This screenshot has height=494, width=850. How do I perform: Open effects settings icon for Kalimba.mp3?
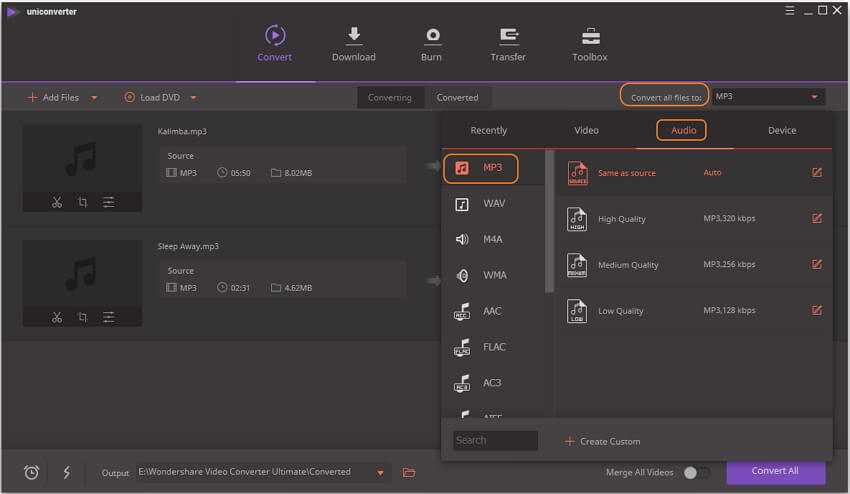[108, 202]
